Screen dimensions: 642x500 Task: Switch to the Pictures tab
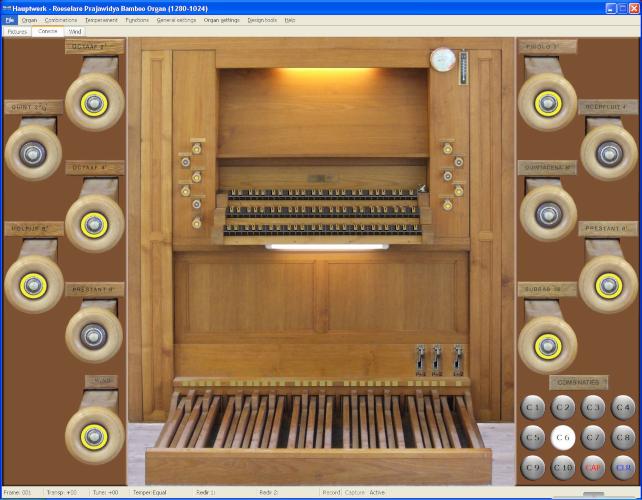pos(17,32)
